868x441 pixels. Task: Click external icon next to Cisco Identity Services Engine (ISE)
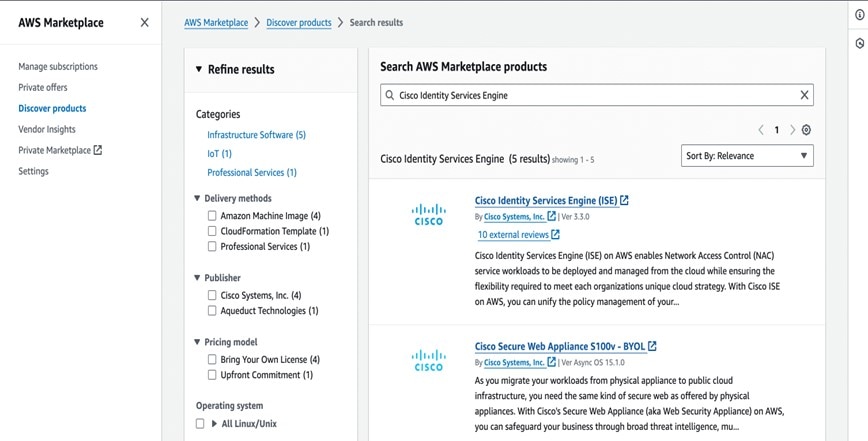coord(624,200)
